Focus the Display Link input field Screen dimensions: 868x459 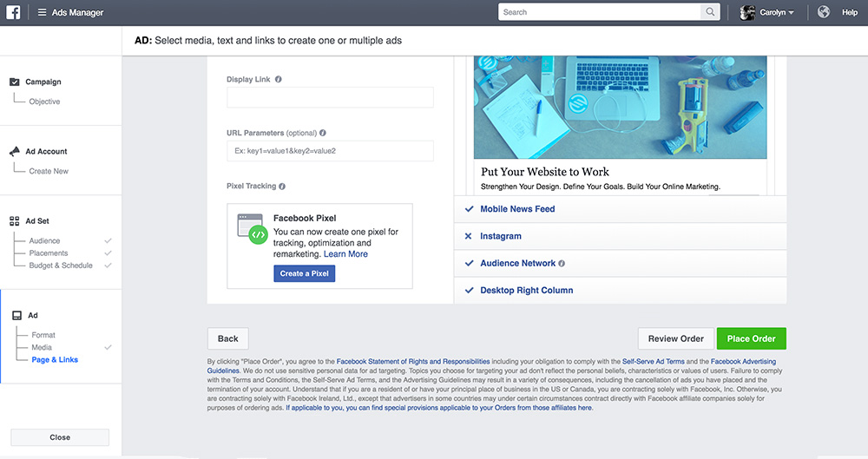[330, 97]
